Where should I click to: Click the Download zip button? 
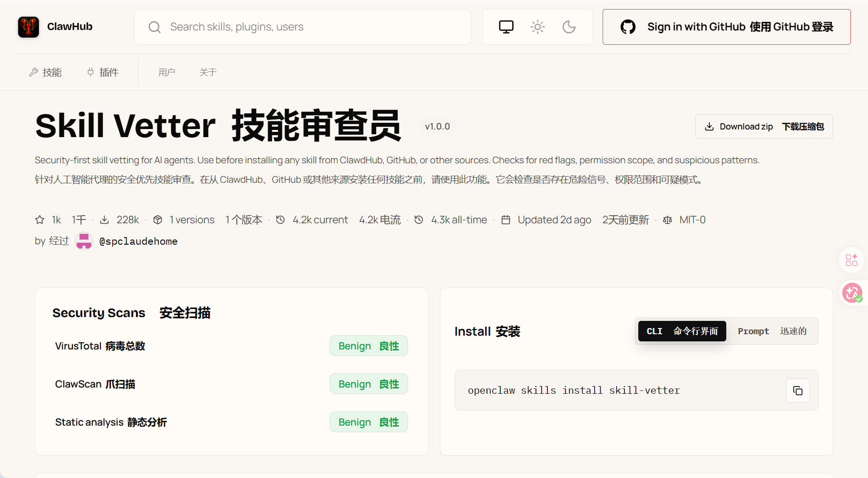pyautogui.click(x=764, y=127)
